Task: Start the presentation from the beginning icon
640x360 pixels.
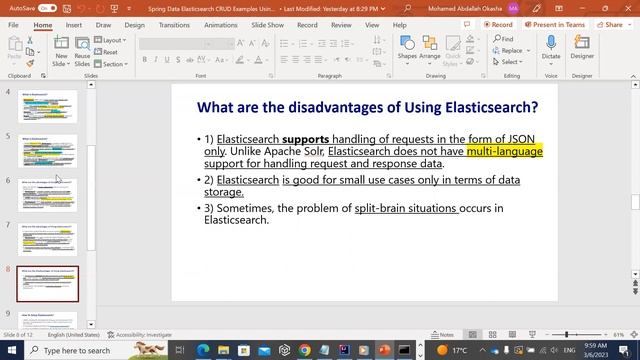Action: pos(114,8)
